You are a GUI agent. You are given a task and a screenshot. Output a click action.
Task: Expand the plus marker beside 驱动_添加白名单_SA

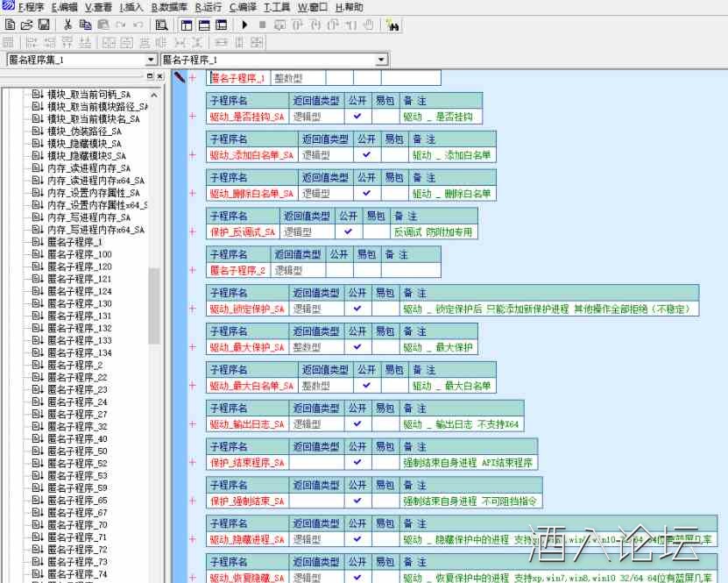point(193,155)
